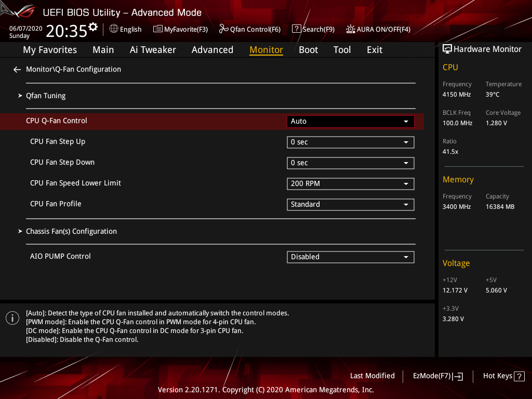The height and width of the screenshot is (399, 532).
Task: Open the Tool tab
Action: point(342,50)
